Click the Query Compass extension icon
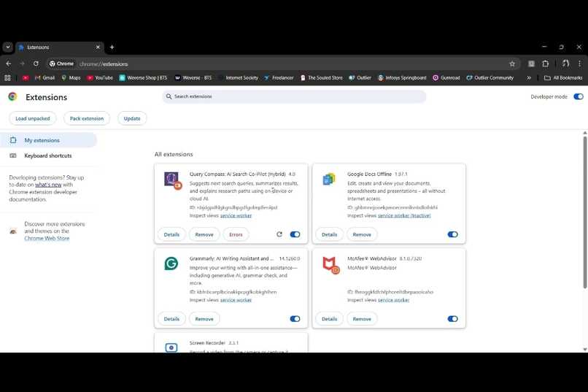The width and height of the screenshot is (588, 392). pyautogui.click(x=172, y=180)
